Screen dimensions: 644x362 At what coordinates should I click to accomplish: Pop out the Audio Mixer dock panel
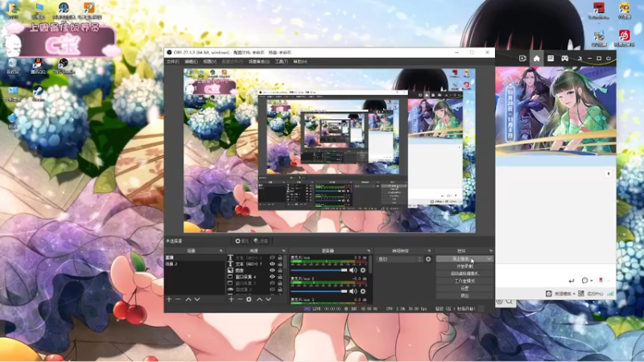pyautogui.click(x=369, y=251)
